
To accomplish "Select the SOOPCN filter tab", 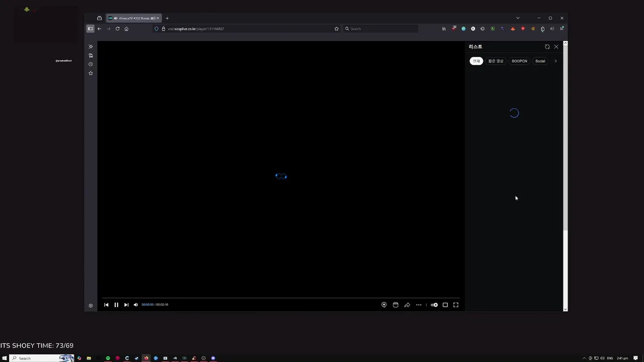I will pyautogui.click(x=519, y=61).
